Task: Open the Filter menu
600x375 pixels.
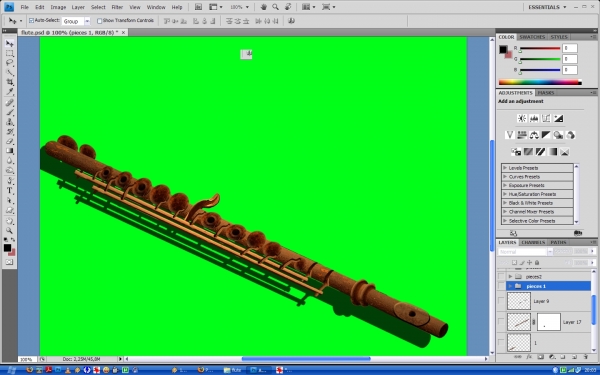Action: [x=117, y=7]
